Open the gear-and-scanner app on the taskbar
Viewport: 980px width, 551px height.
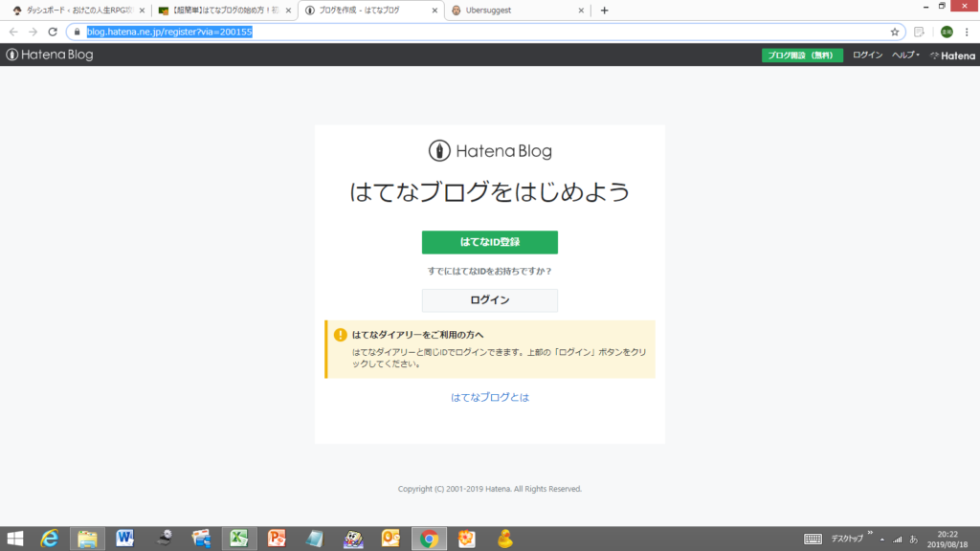click(164, 538)
